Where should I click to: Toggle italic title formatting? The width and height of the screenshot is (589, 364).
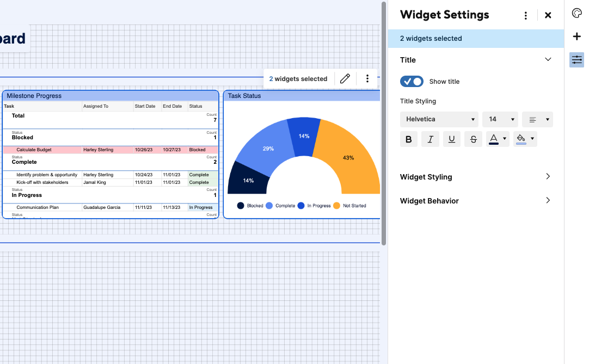coord(430,139)
